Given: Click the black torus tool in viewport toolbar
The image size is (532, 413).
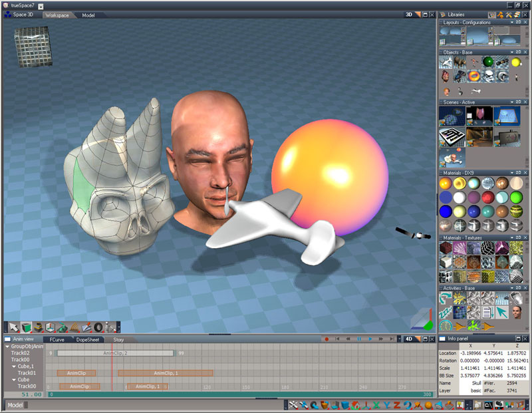Looking at the screenshot, I should click(98, 327).
